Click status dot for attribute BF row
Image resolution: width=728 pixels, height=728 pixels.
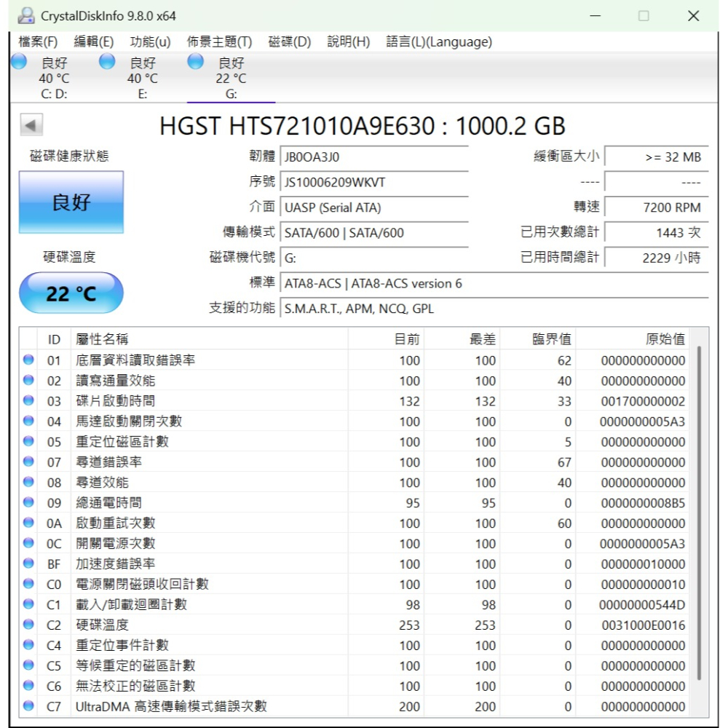(28, 563)
